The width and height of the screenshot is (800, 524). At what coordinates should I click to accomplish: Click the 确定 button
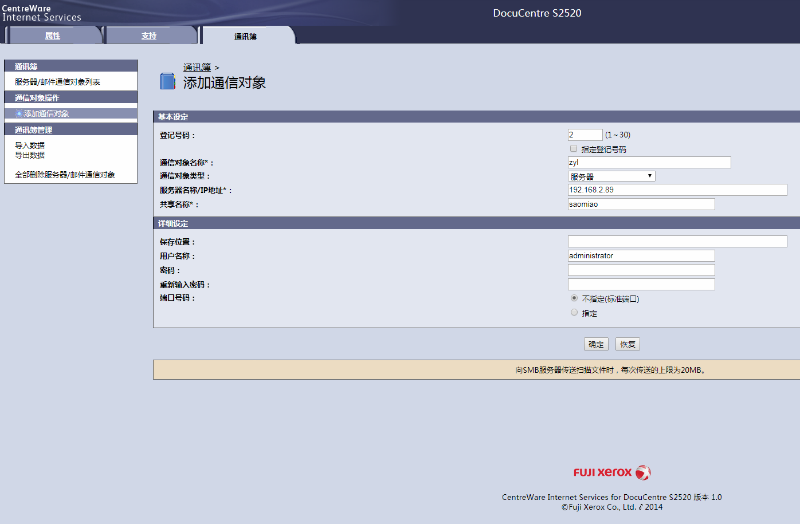click(596, 344)
